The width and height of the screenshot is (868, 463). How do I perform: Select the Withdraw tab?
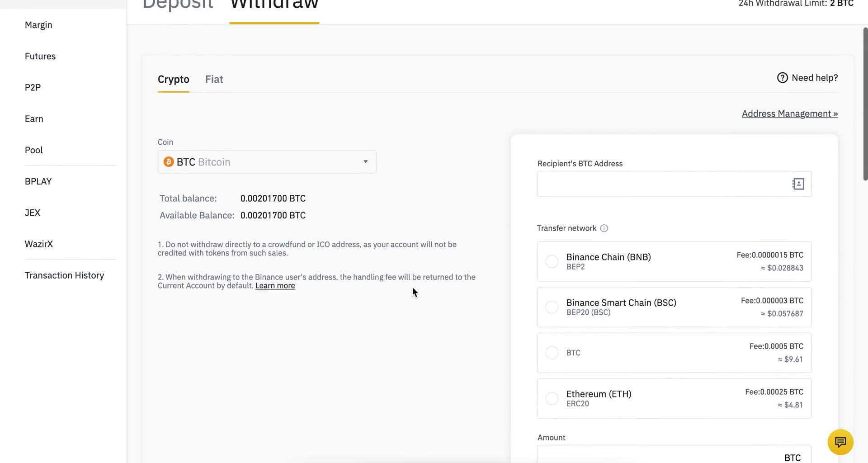coord(274,5)
